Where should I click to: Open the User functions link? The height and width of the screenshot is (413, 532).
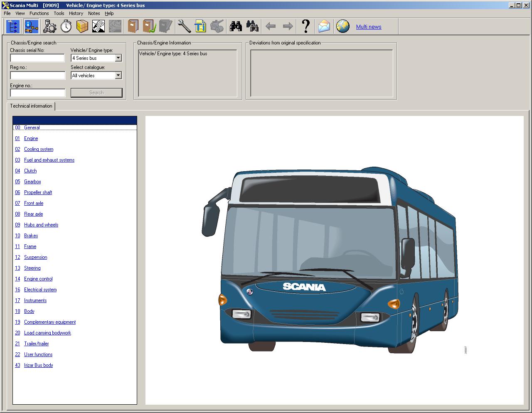(38, 354)
